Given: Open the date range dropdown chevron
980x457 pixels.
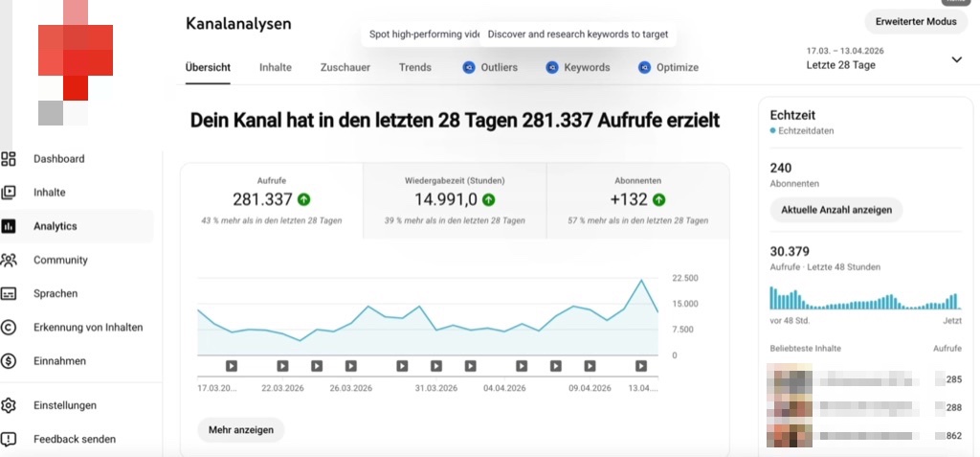Looking at the screenshot, I should [956, 59].
